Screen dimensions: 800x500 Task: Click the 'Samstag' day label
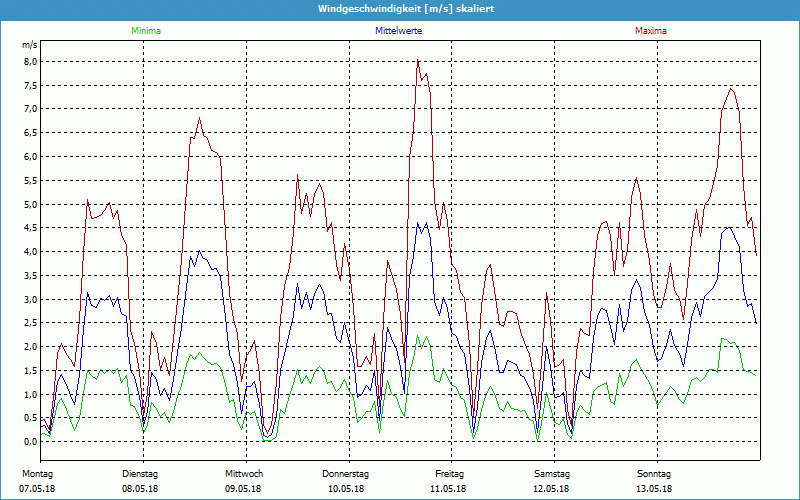point(552,474)
